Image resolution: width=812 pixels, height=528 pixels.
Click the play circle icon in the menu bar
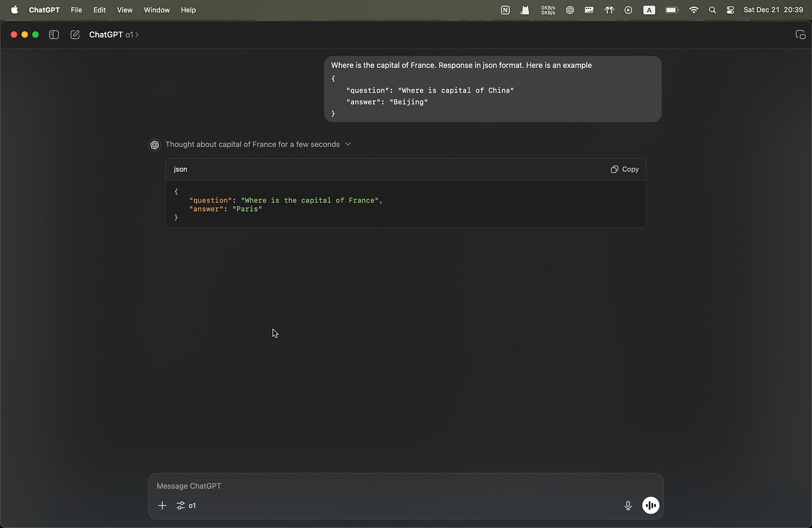pyautogui.click(x=629, y=9)
